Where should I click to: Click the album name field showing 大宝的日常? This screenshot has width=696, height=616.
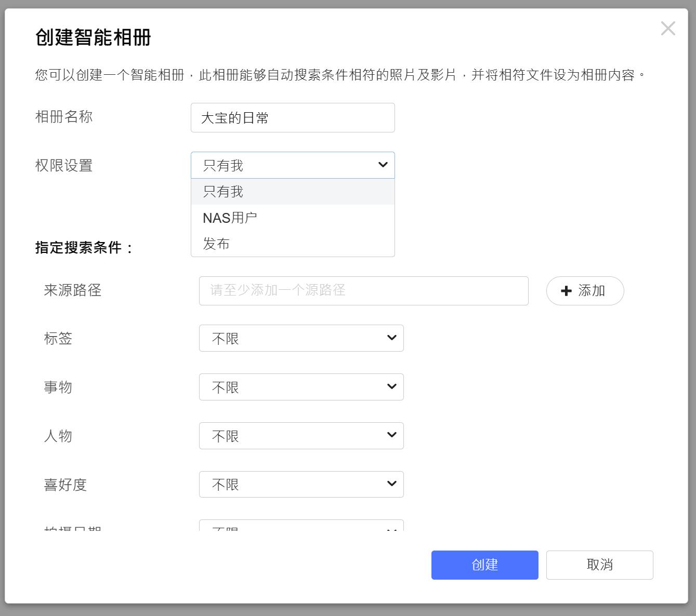[293, 117]
